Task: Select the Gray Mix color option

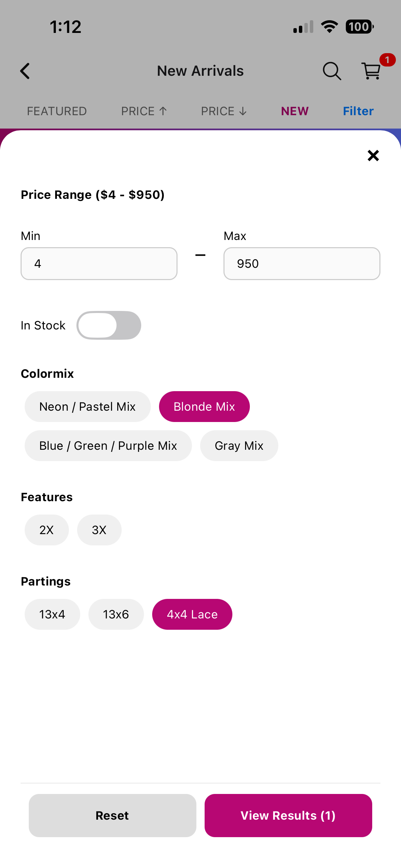Action: (239, 446)
